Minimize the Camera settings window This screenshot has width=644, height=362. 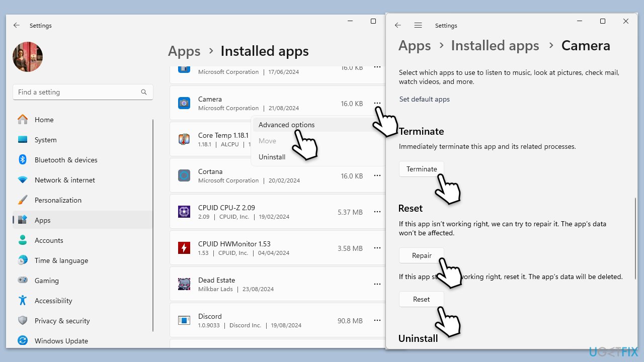pos(580,21)
